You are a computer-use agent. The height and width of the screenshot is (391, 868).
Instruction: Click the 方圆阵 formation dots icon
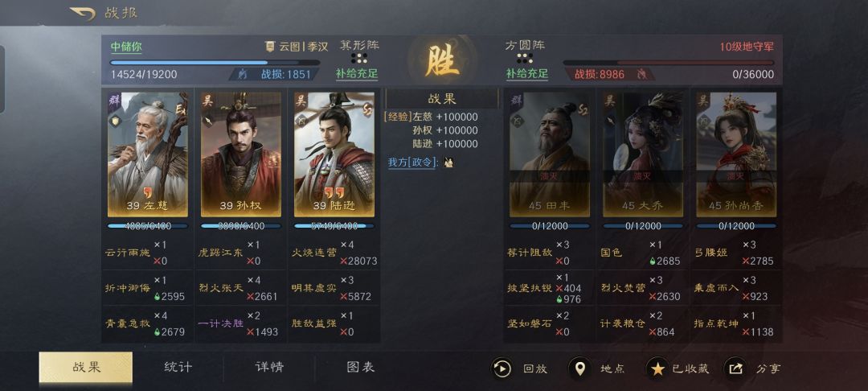point(525,58)
